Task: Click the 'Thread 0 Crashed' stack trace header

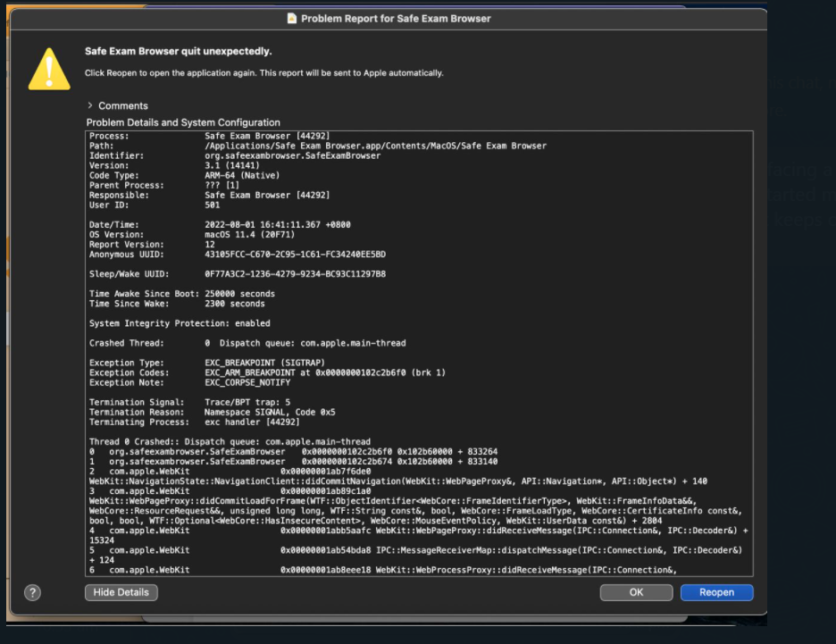Action: pyautogui.click(x=230, y=441)
